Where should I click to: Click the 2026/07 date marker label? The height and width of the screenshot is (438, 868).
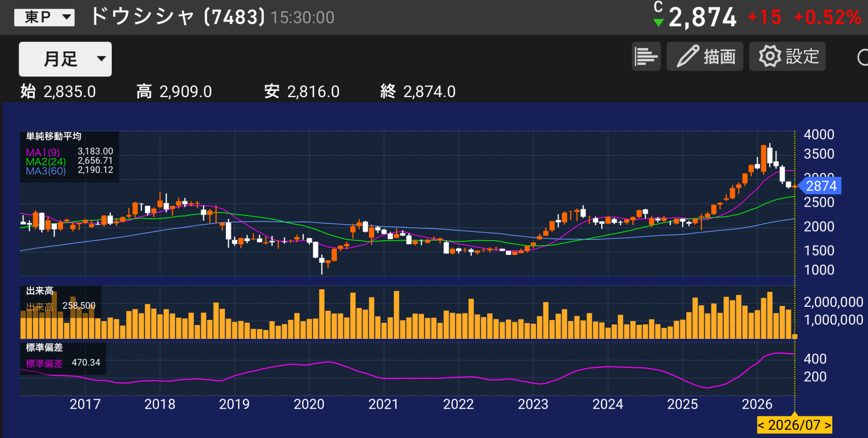pyautogui.click(x=794, y=425)
